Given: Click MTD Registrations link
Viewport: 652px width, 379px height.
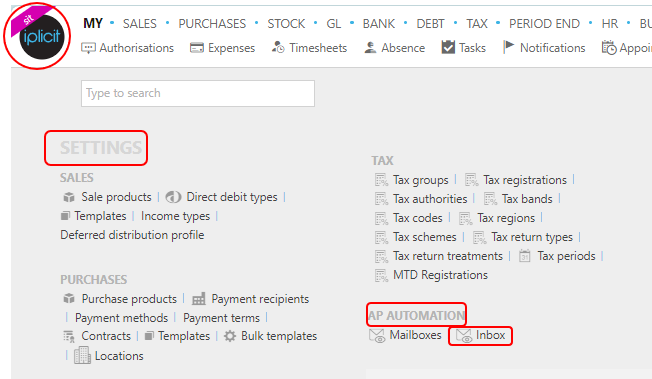Looking at the screenshot, I should pyautogui.click(x=440, y=275).
